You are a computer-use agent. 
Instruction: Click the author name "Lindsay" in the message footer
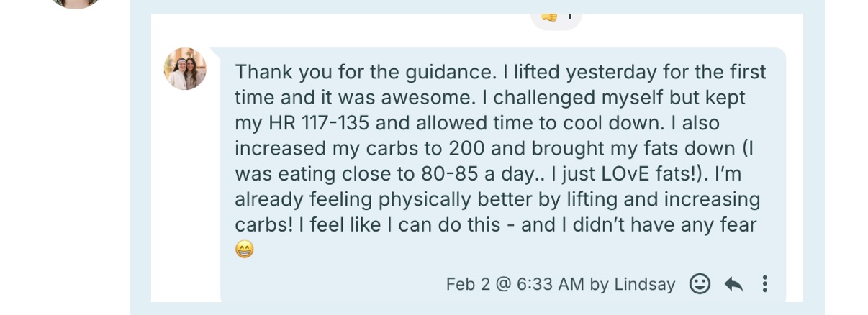[x=644, y=285]
